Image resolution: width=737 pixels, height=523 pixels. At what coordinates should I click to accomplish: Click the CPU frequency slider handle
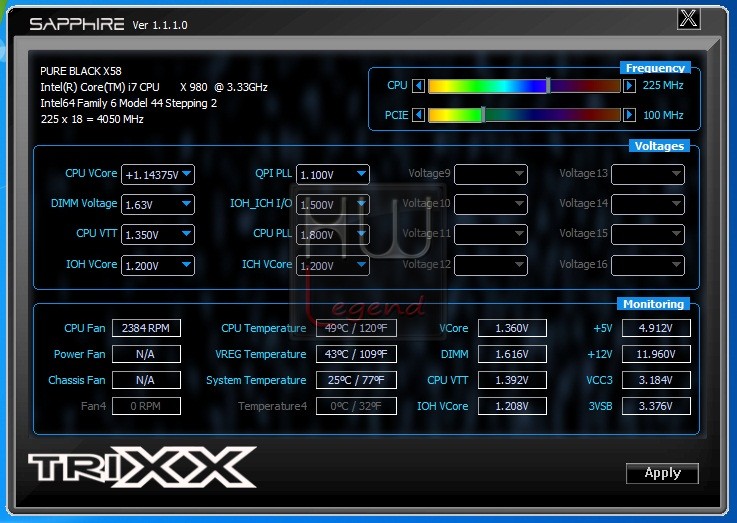[548, 86]
